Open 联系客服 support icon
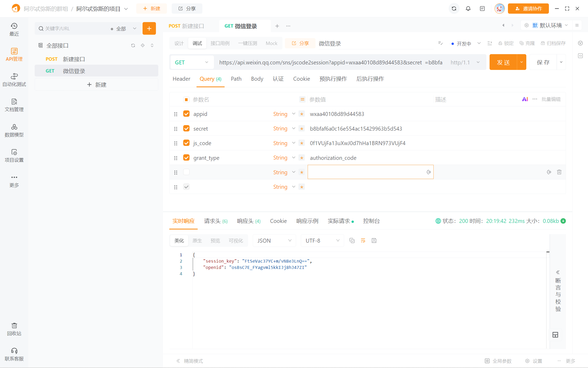 14,354
